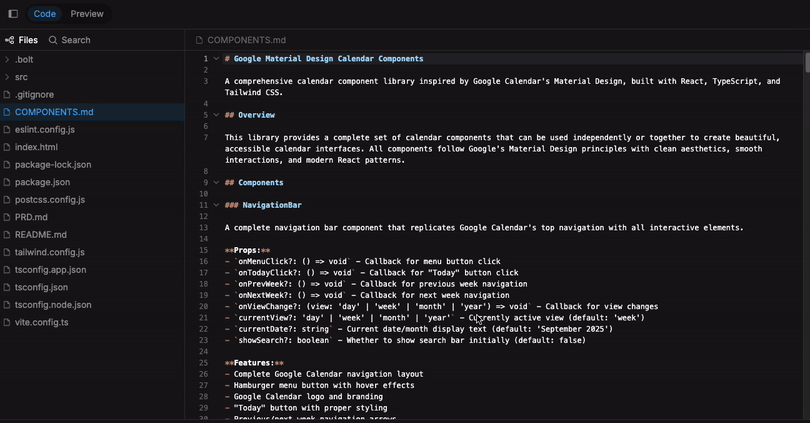Viewport: 810px width, 423px height.
Task: Click file icon next to .gitignore
Action: (x=7, y=95)
